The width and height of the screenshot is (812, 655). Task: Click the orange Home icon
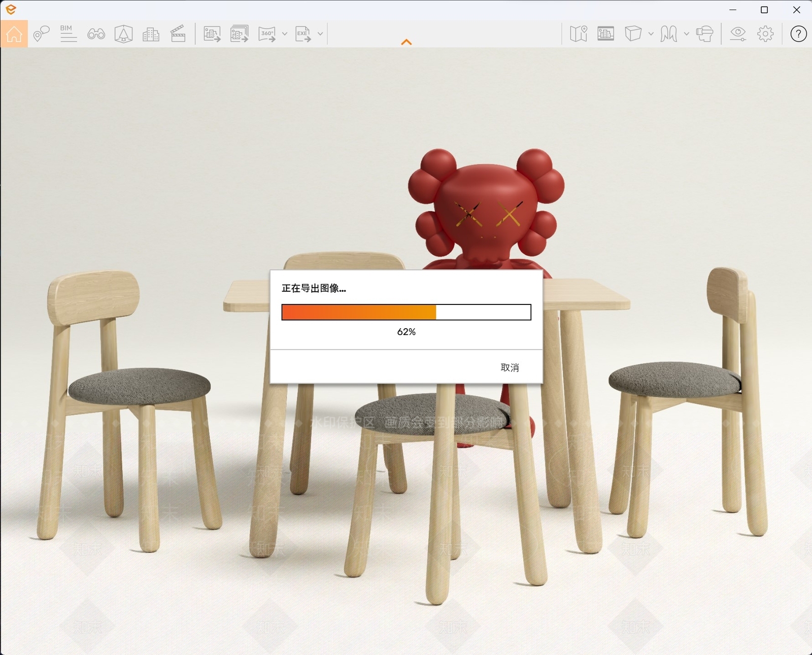(x=14, y=34)
